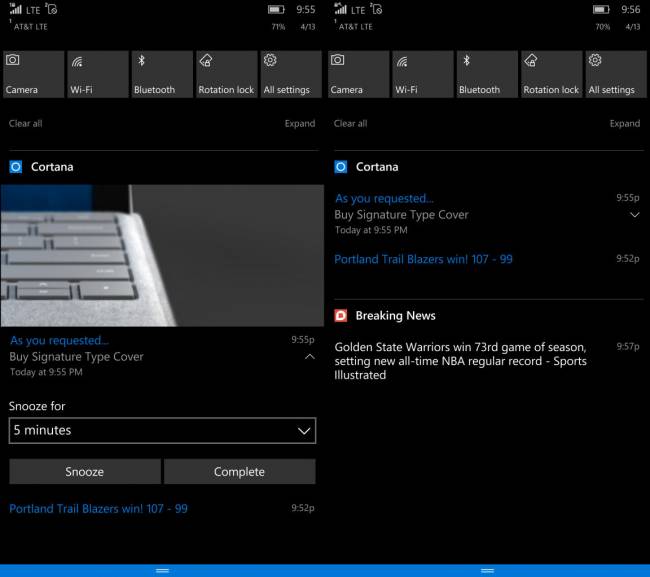Click the bottom drag handle in left screen
Viewport: 650px width, 577px height.
click(162, 571)
